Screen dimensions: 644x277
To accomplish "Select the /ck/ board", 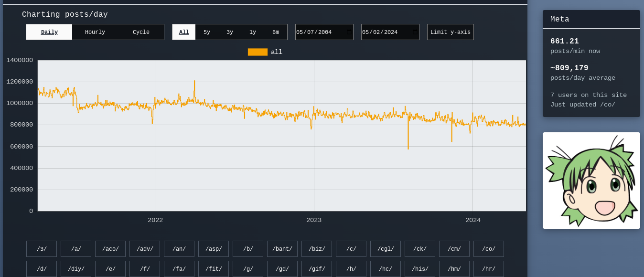I will (420, 249).
